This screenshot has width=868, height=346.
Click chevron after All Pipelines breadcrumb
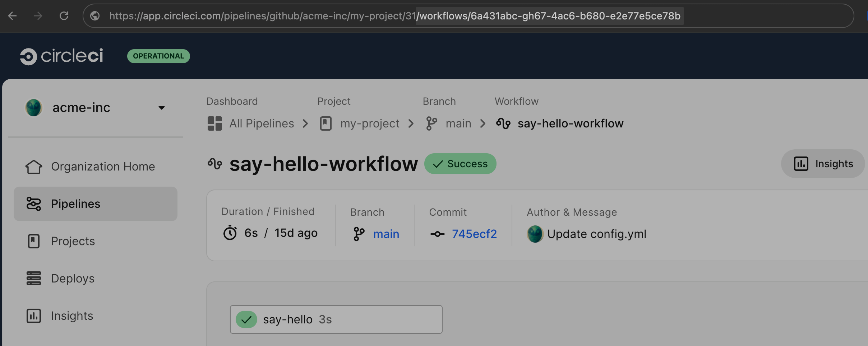click(x=305, y=124)
